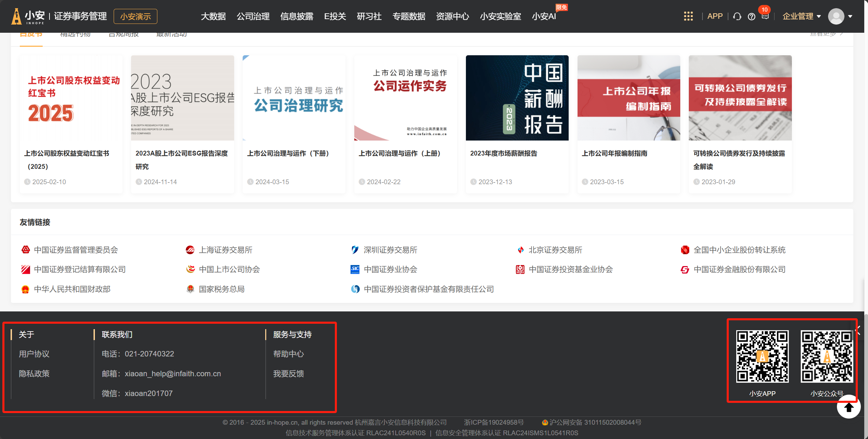Screen dimensions: 868x439
Task: Click the 国家税务总局 emblem icon
Action: click(190, 289)
